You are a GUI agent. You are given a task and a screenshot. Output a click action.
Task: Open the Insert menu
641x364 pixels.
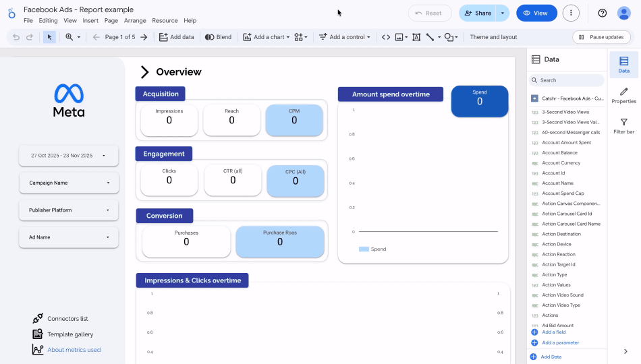tap(90, 20)
